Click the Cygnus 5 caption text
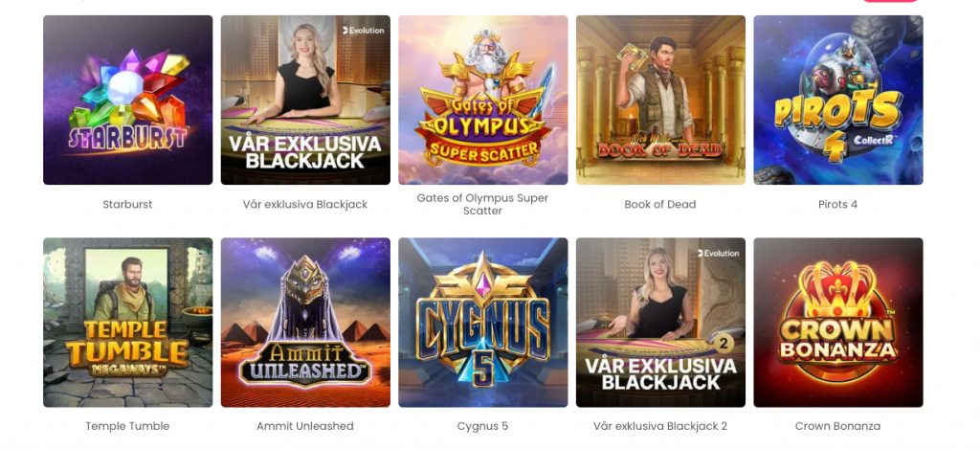Image resolution: width=980 pixels, height=449 pixels. click(482, 426)
